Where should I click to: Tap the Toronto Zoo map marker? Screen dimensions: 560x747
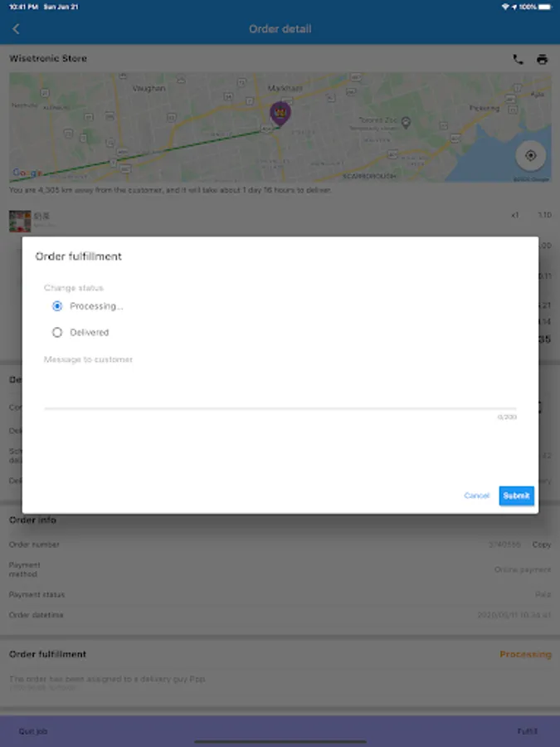coord(406,123)
